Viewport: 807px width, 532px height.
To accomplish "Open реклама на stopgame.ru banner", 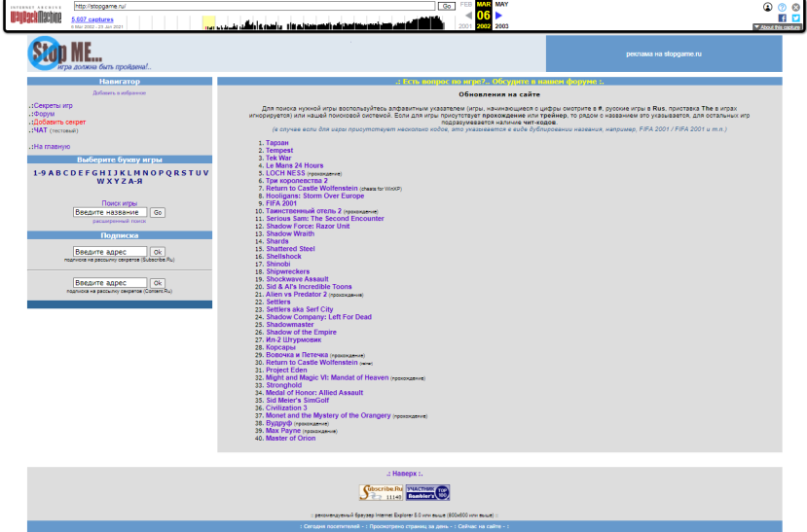I will coord(664,53).
